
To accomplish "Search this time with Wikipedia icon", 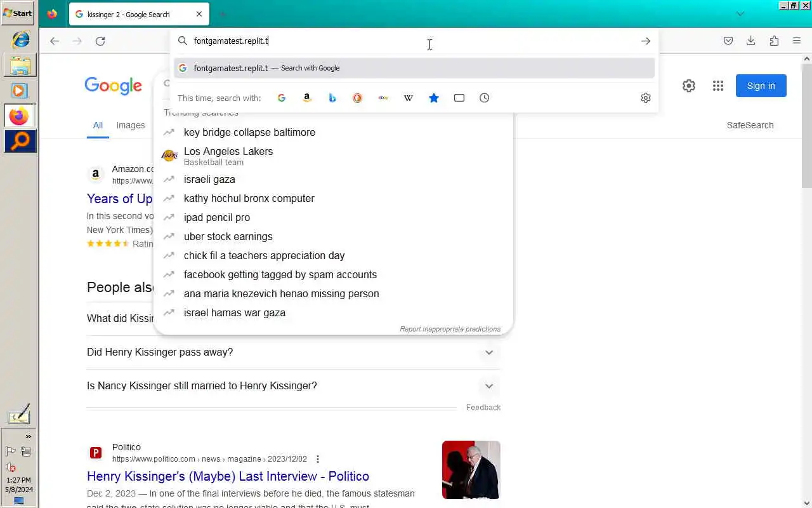I will [x=409, y=98].
